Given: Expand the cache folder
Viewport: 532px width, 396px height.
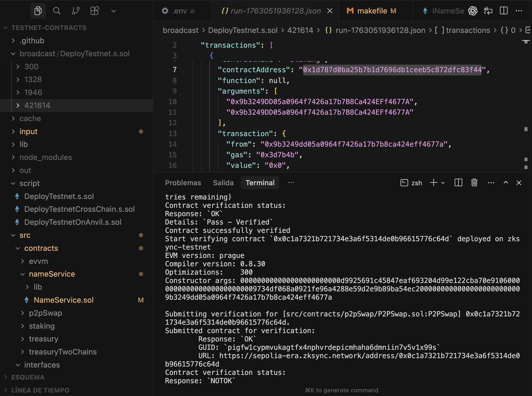Looking at the screenshot, I should 76,118.
